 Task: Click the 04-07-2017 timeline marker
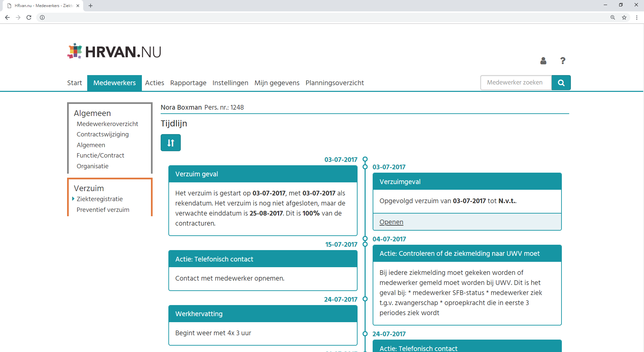[x=365, y=239]
